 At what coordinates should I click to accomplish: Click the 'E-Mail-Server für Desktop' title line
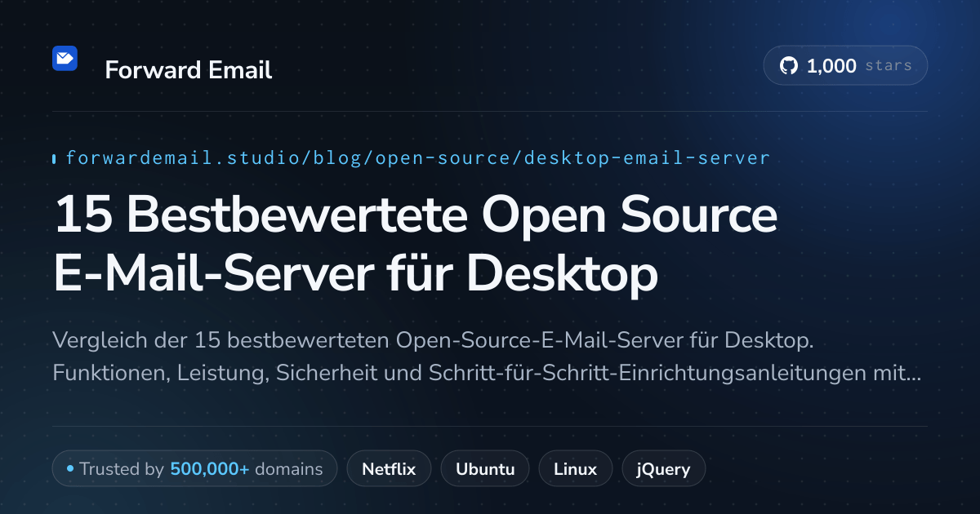coord(355,273)
